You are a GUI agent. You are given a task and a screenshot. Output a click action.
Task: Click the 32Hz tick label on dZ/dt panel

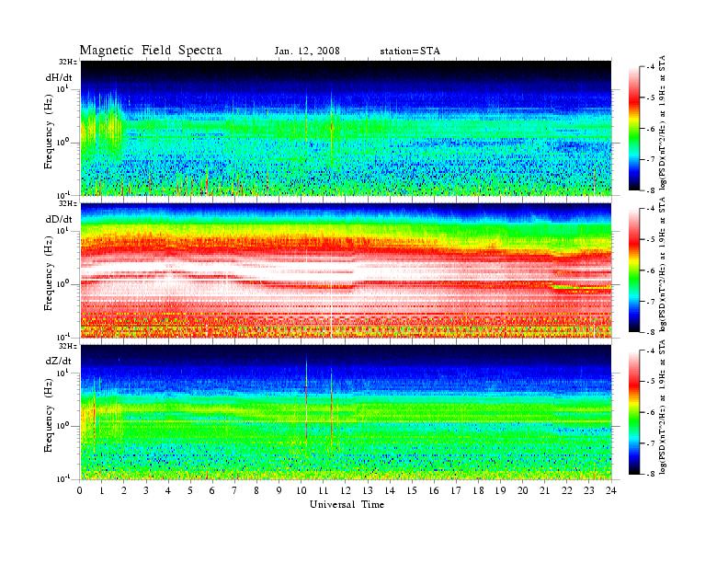coord(68,346)
